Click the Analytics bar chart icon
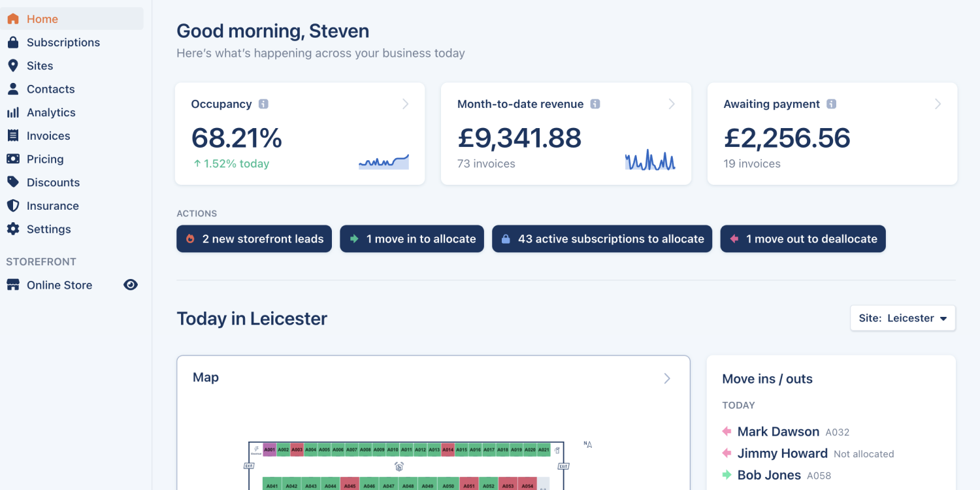The height and width of the screenshot is (490, 980). [13, 112]
